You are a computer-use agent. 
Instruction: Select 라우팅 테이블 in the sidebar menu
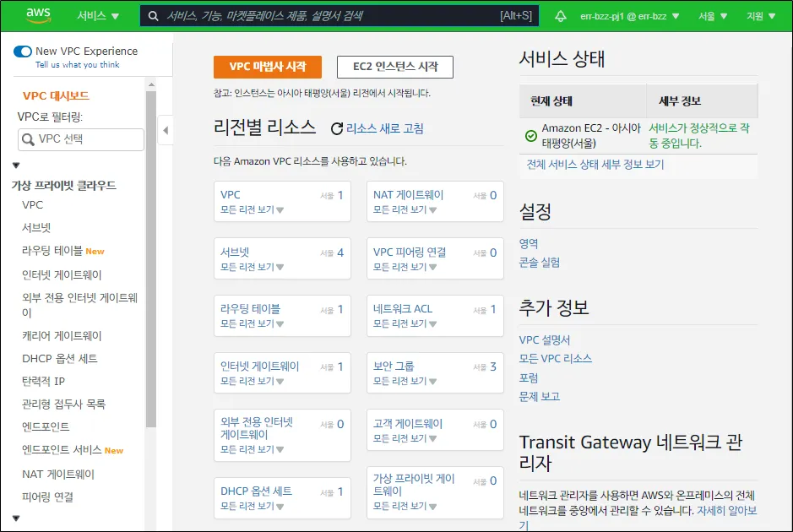tap(52, 251)
